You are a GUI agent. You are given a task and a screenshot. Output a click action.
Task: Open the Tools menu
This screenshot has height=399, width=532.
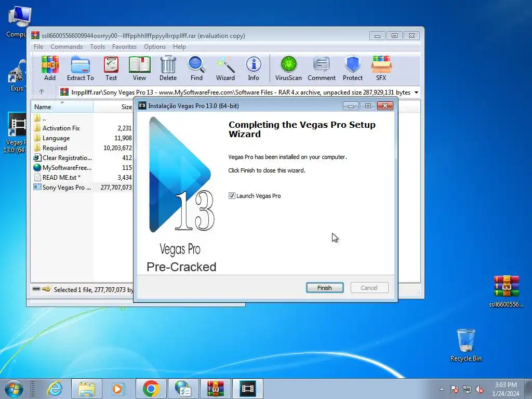[97, 46]
